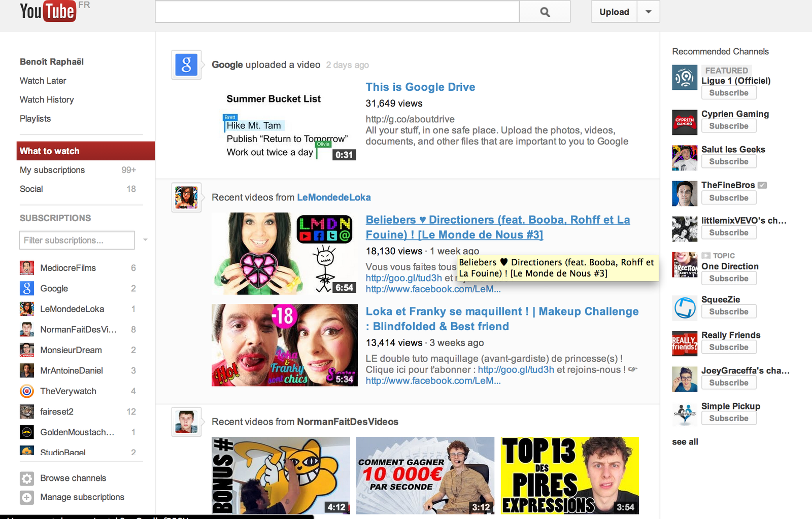Select What to watch tab
The width and height of the screenshot is (812, 519).
point(86,151)
